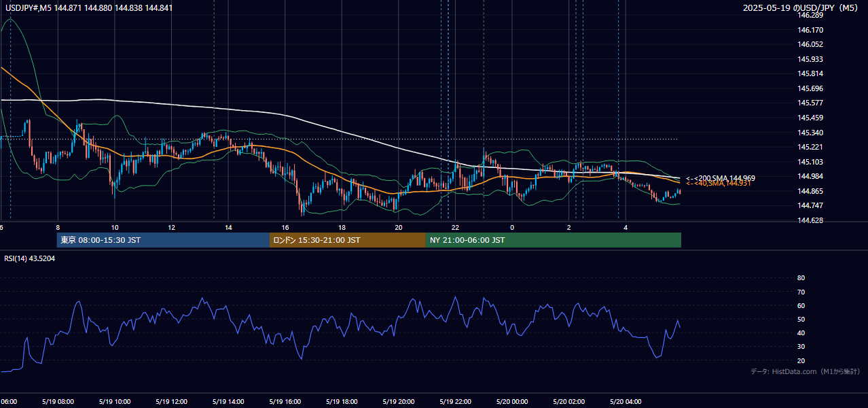Screen dimensions: 868x408
Task: Click the bottom date label 5/19 10:00
Action: 115,401
